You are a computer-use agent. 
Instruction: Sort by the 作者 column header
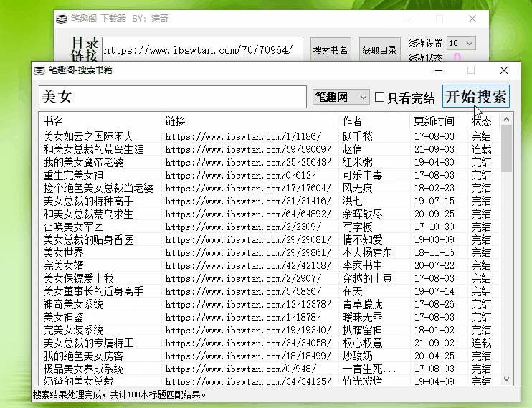pos(374,121)
